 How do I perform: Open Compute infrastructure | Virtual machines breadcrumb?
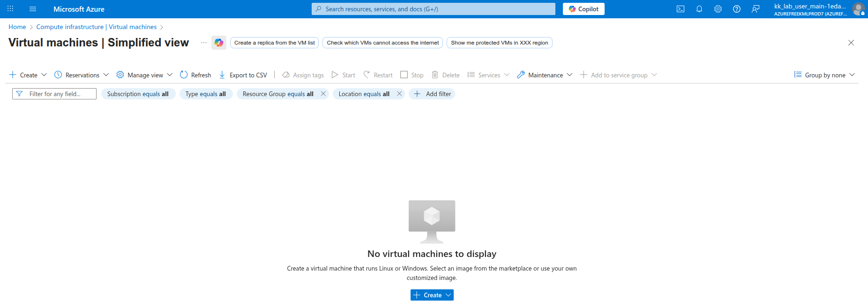[97, 27]
